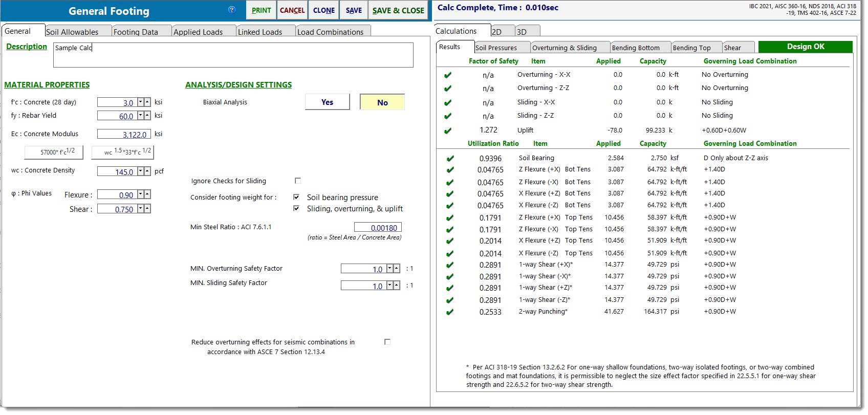Decrease f'c Concrete value with down arrow

click(x=140, y=102)
